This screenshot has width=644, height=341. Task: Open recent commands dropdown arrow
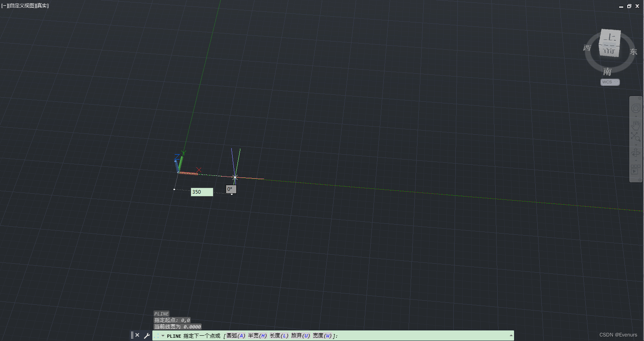[163, 336]
